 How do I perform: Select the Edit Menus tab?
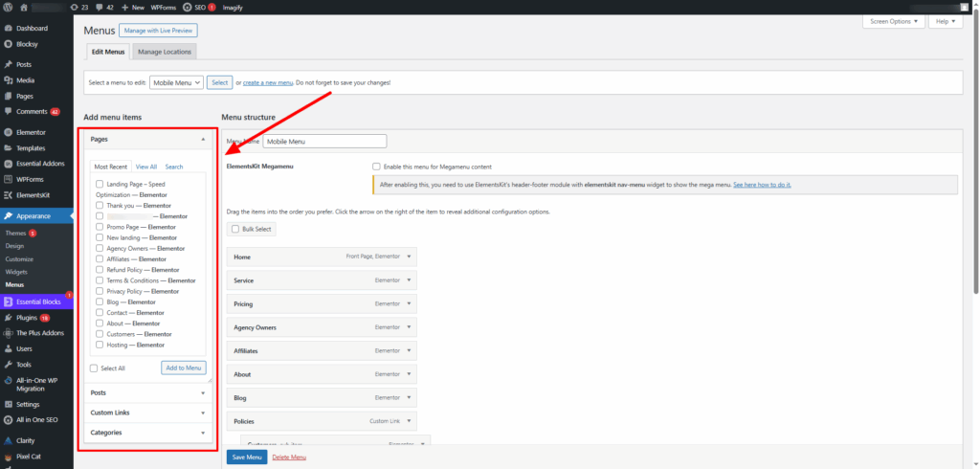point(108,52)
